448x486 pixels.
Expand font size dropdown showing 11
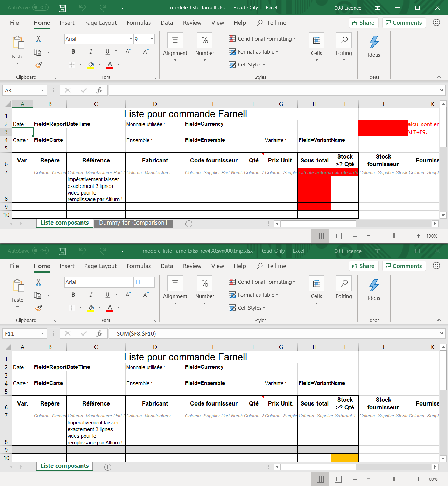pyautogui.click(x=152, y=282)
